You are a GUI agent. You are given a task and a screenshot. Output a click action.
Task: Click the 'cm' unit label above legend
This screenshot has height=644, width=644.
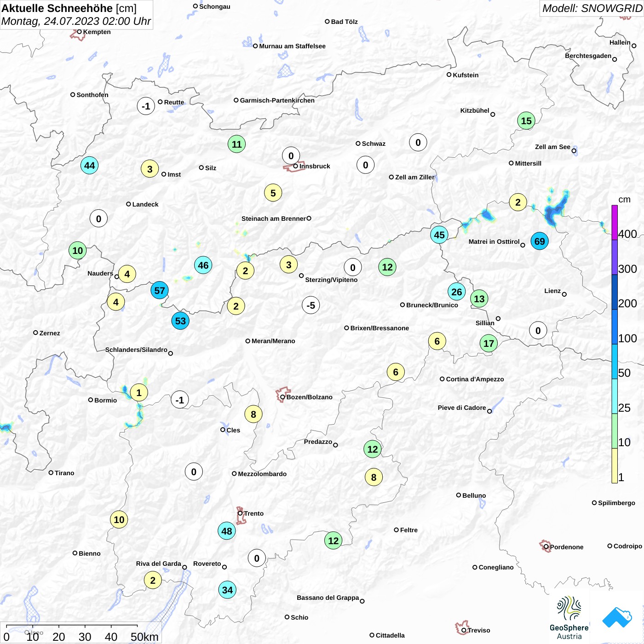pos(624,199)
